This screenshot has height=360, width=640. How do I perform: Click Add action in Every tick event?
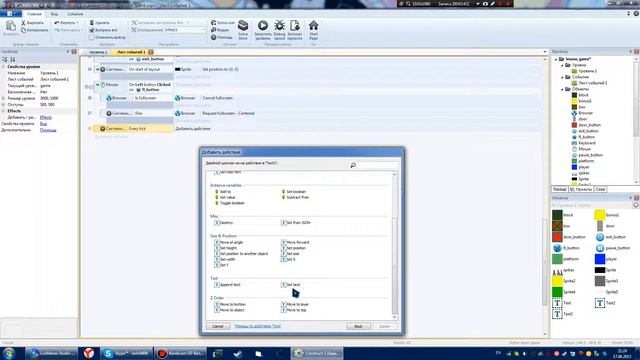tap(193, 129)
